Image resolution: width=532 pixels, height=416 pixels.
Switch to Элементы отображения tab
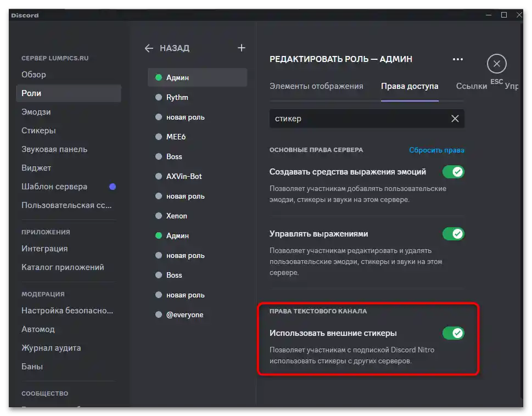(x=316, y=86)
